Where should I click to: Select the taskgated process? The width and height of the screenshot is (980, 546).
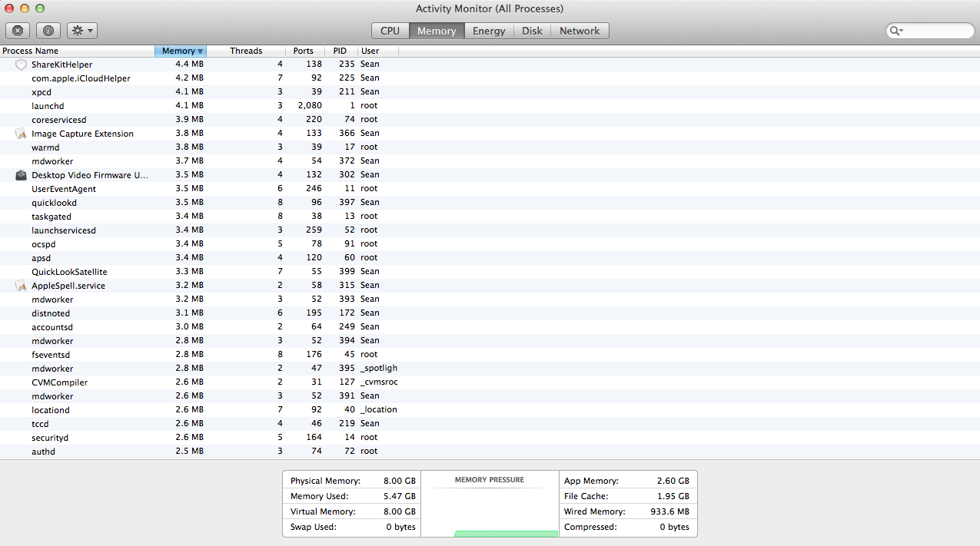[x=490, y=217]
